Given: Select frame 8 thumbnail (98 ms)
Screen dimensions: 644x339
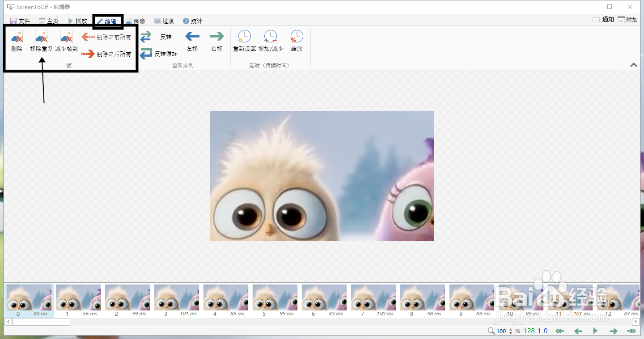Looking at the screenshot, I should click(423, 301).
